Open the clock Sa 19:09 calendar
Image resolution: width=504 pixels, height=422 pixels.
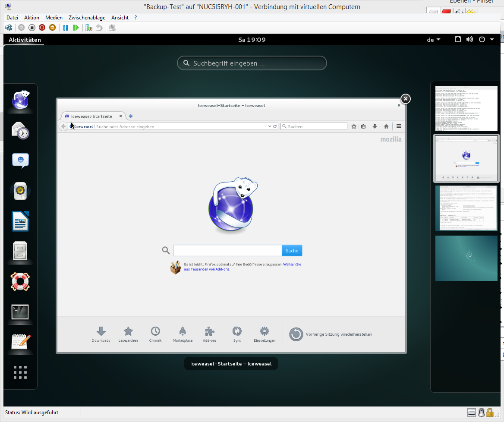click(252, 40)
